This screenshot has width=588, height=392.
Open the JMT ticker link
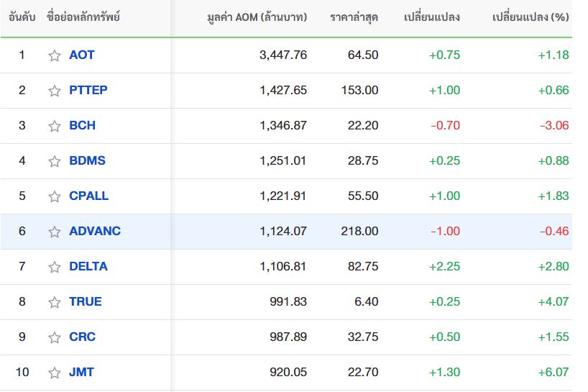pyautogui.click(x=81, y=372)
